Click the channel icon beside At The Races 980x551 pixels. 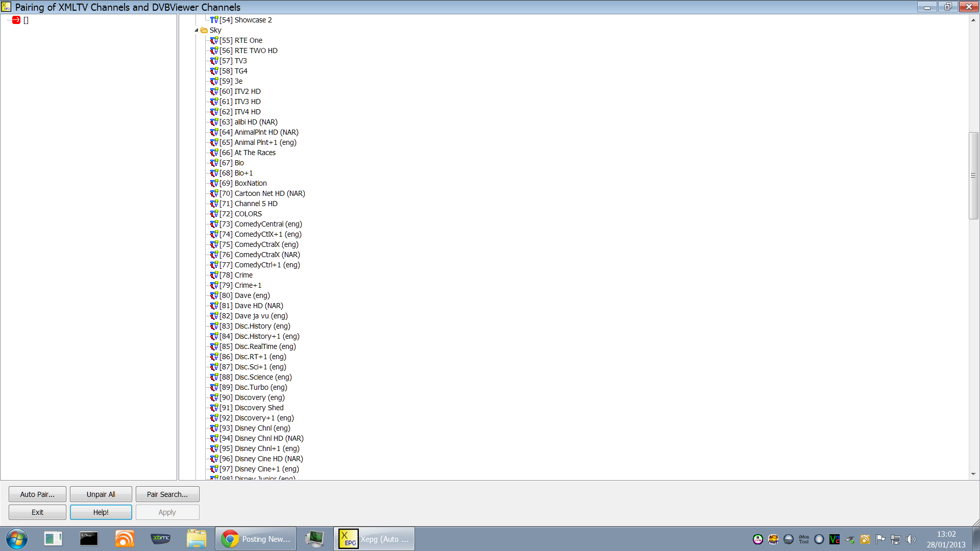[x=214, y=153]
